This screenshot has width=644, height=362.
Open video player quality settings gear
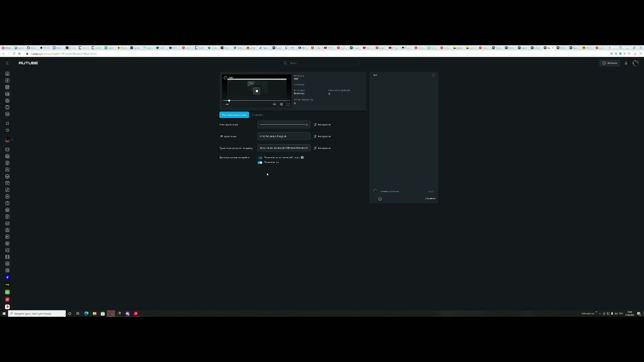(x=281, y=104)
